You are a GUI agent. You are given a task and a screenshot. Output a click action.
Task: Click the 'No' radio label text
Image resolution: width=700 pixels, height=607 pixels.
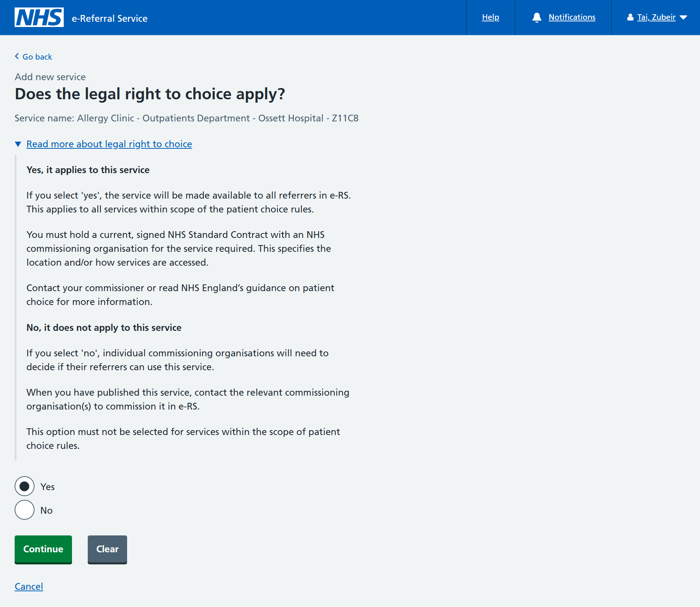click(46, 510)
